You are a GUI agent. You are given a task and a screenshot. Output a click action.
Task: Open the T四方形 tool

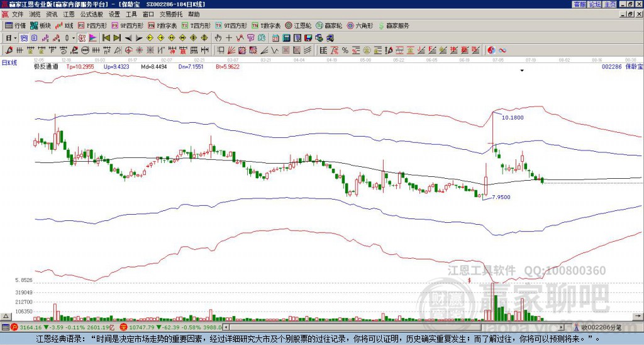coord(196,25)
